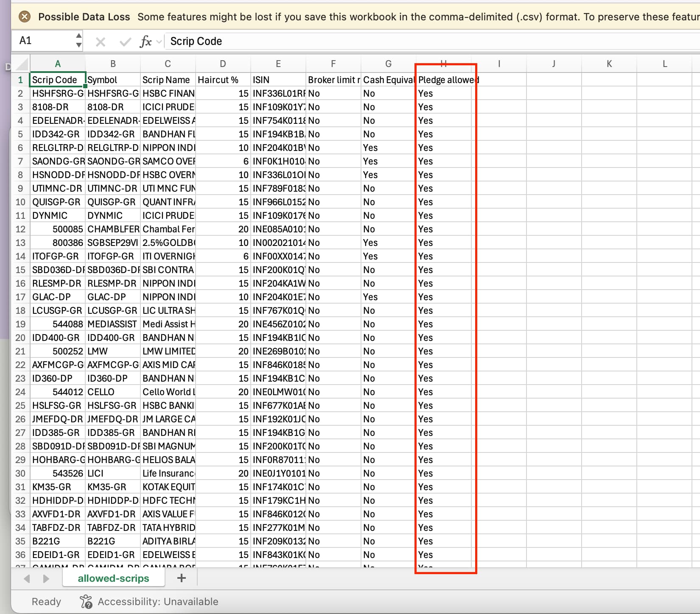The image size is (700, 614).
Task: Select column J header
Action: (554, 64)
